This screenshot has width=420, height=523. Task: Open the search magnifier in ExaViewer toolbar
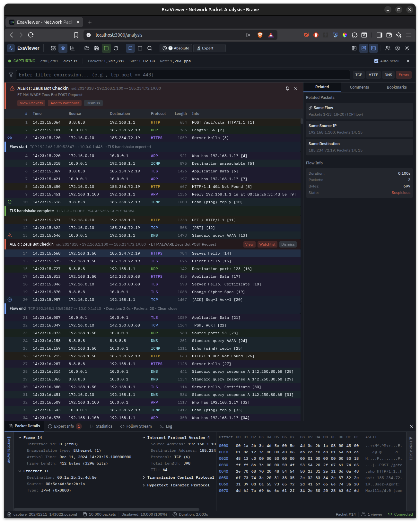pyautogui.click(x=150, y=48)
